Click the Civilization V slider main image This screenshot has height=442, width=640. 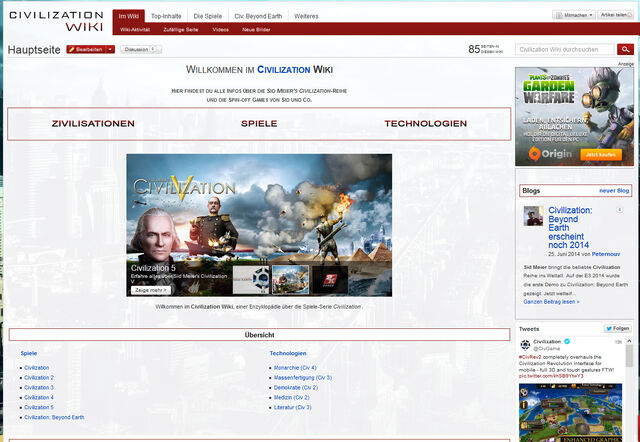point(259,225)
